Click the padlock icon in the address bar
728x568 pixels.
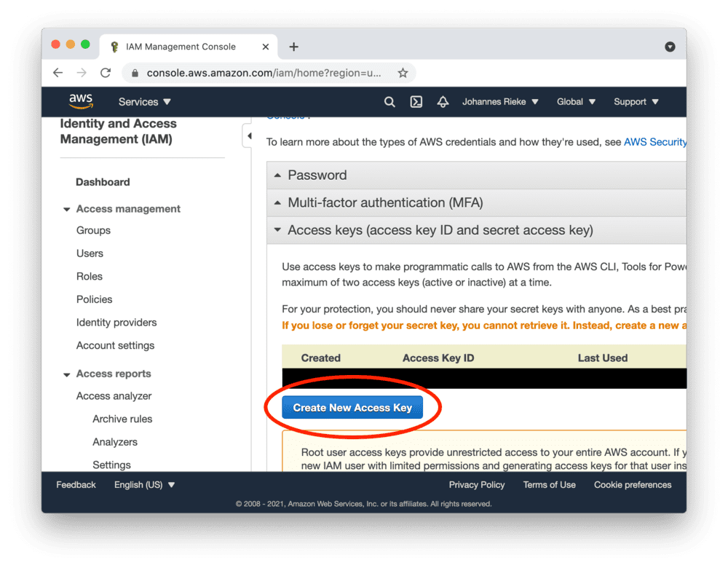pyautogui.click(x=135, y=73)
